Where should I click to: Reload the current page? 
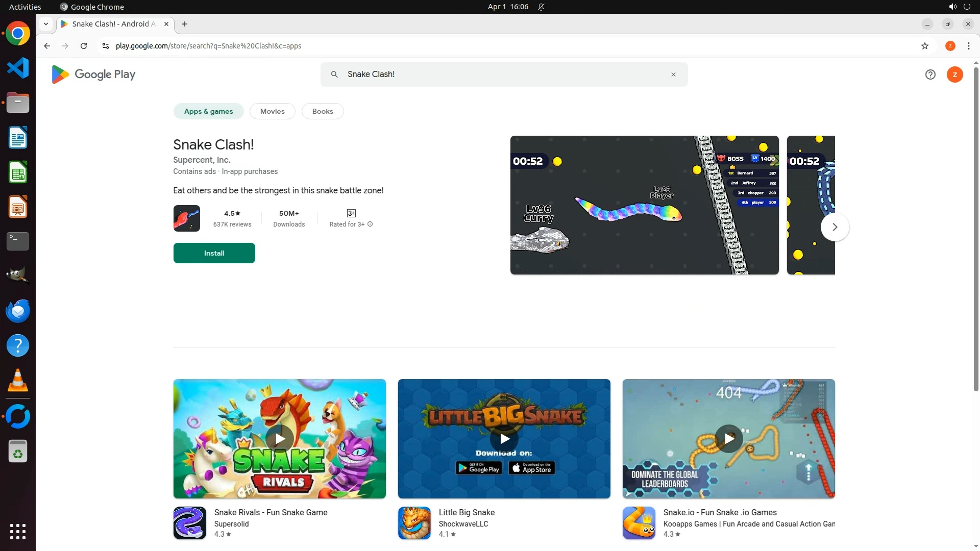(84, 46)
